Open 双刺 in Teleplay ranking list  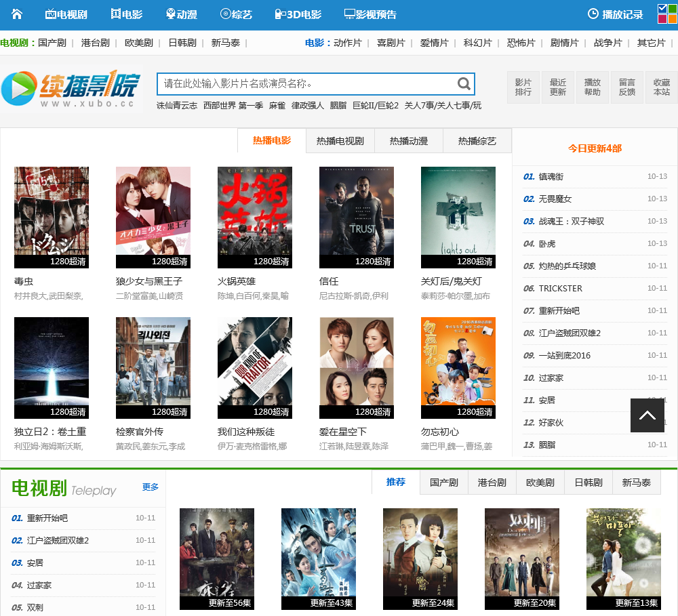[35, 608]
